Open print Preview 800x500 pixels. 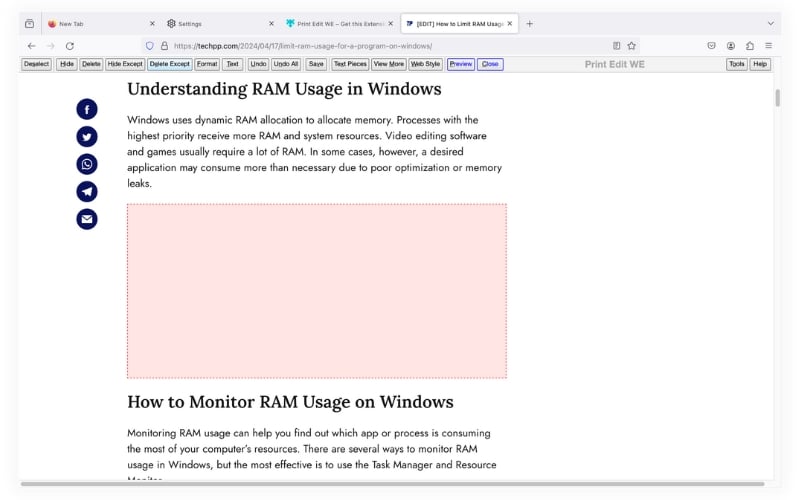coord(461,64)
